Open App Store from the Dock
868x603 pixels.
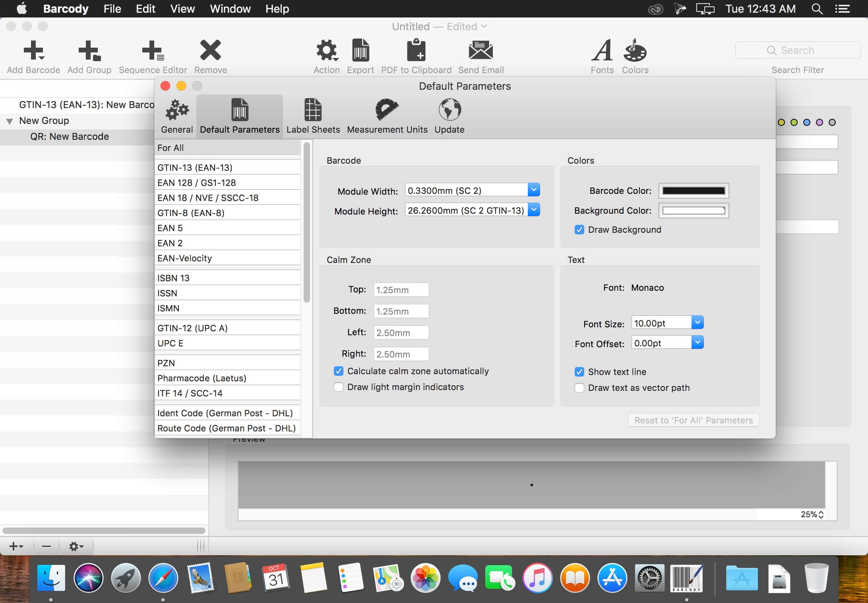click(x=612, y=578)
